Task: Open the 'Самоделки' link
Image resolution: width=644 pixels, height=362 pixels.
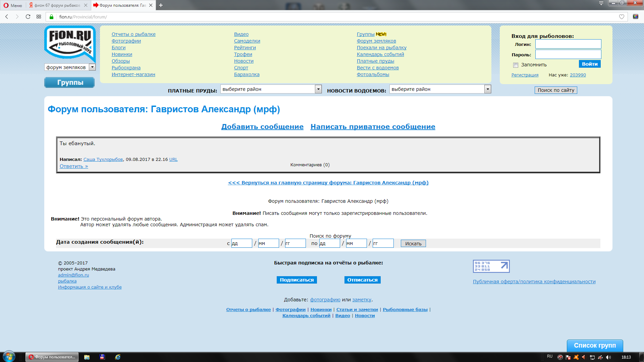Action: pyautogui.click(x=247, y=41)
